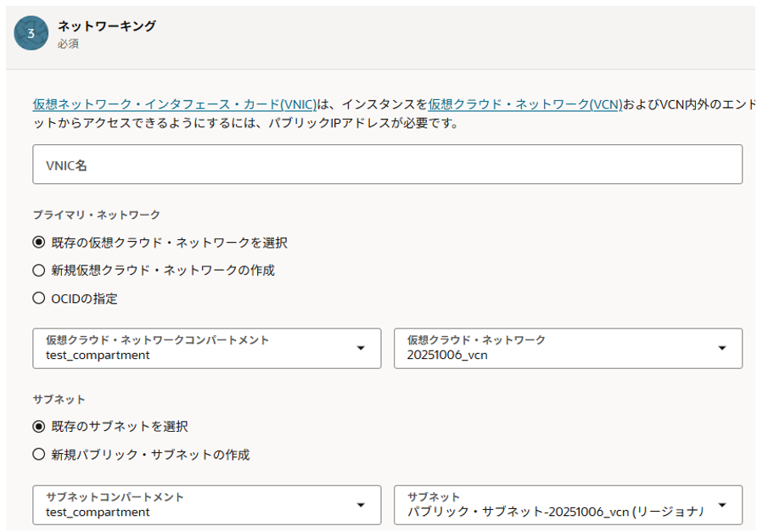Click the step 3 circle badge
This screenshot has width=757, height=532.
click(31, 34)
